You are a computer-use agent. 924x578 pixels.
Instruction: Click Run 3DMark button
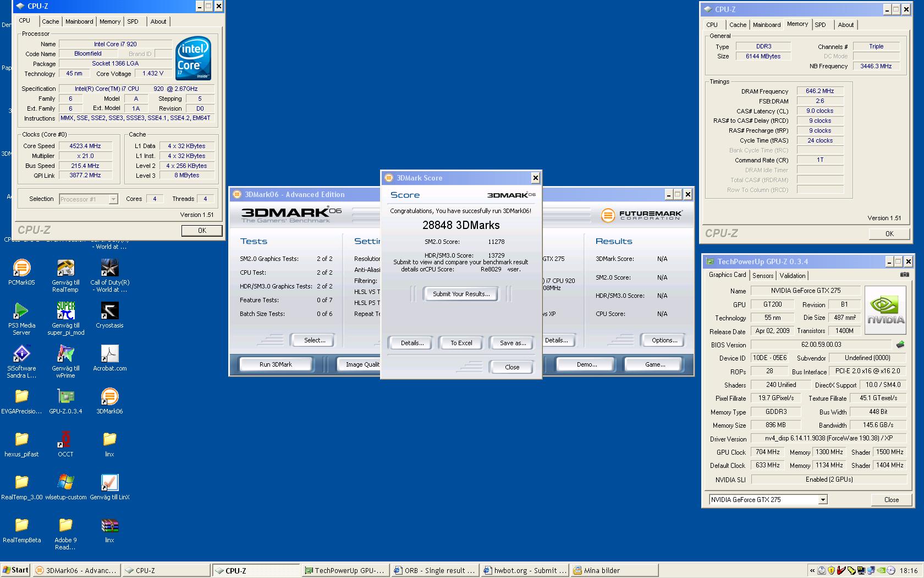point(276,364)
